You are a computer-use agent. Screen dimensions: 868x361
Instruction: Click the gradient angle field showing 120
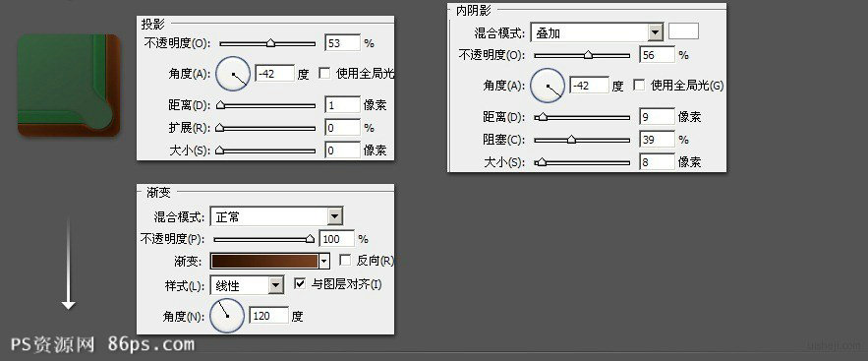tap(269, 316)
